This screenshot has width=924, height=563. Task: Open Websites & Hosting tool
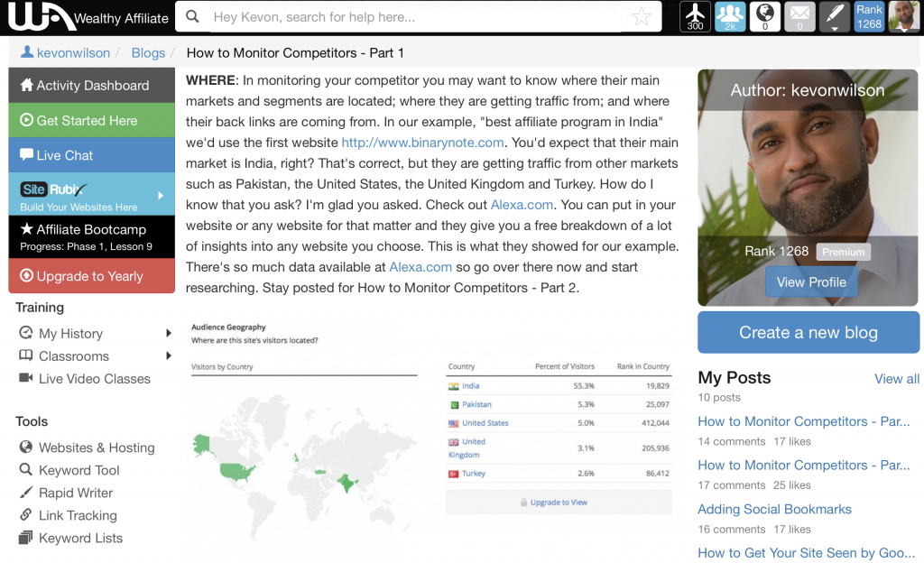[97, 448]
